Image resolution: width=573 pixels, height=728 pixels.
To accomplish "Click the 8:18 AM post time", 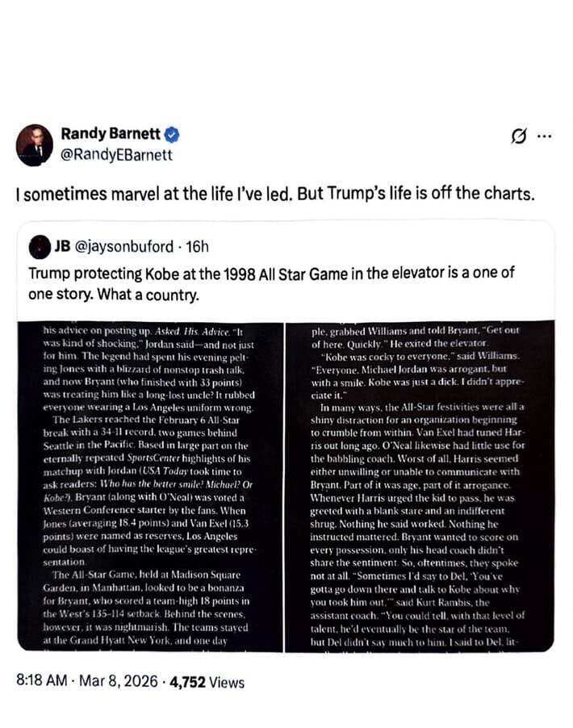I will 42,680.
